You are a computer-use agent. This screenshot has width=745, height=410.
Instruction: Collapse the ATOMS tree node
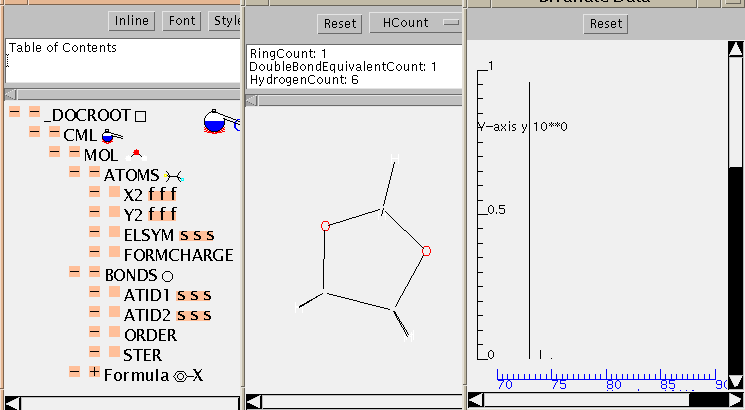point(95,173)
